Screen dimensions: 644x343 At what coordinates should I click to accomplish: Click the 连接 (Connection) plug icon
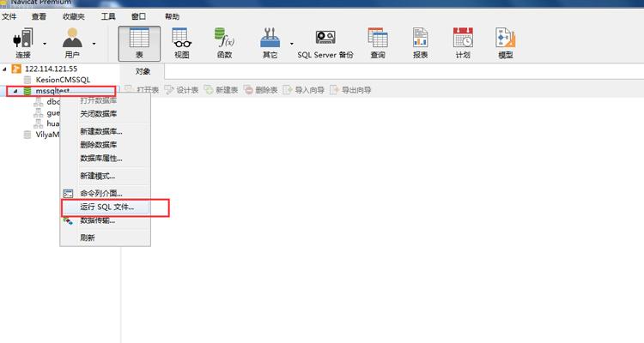[22, 41]
